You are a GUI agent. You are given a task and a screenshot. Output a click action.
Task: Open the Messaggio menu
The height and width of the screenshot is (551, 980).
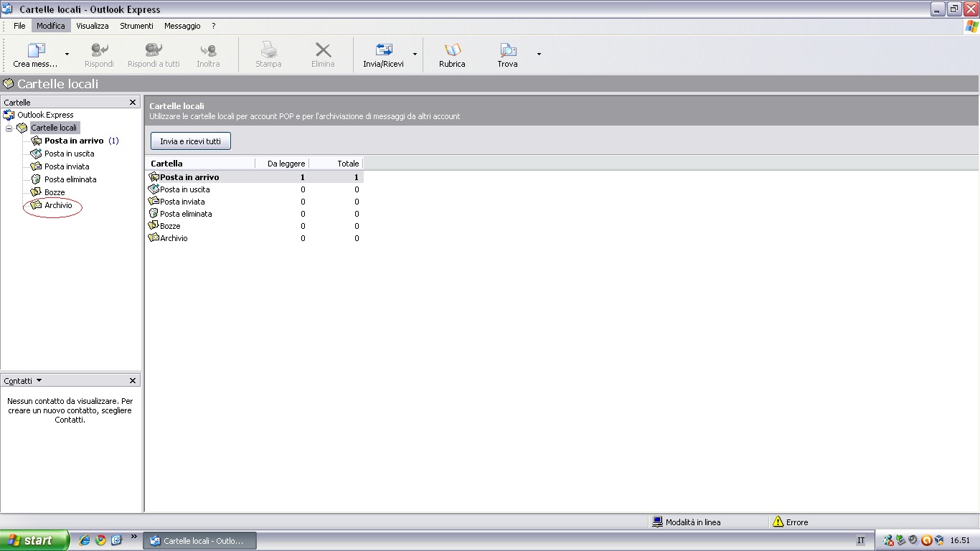[182, 26]
